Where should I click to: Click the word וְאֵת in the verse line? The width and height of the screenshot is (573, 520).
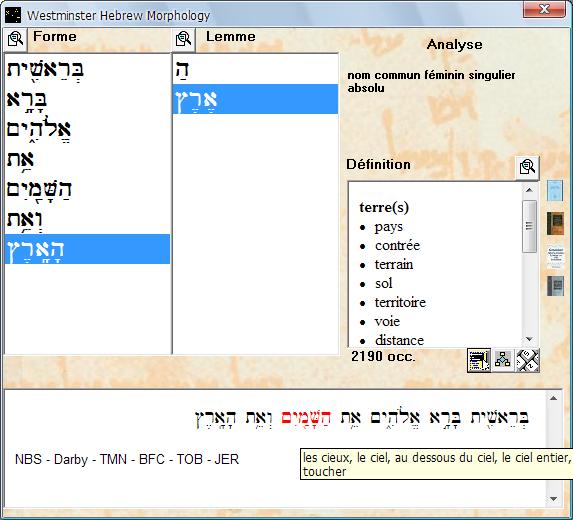pos(259,418)
